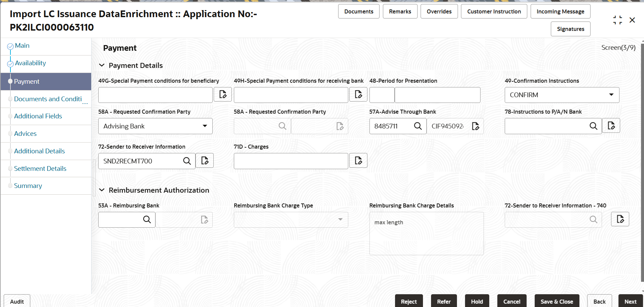
Task: Open 49 Confirmation Instructions dropdown
Action: [562, 95]
